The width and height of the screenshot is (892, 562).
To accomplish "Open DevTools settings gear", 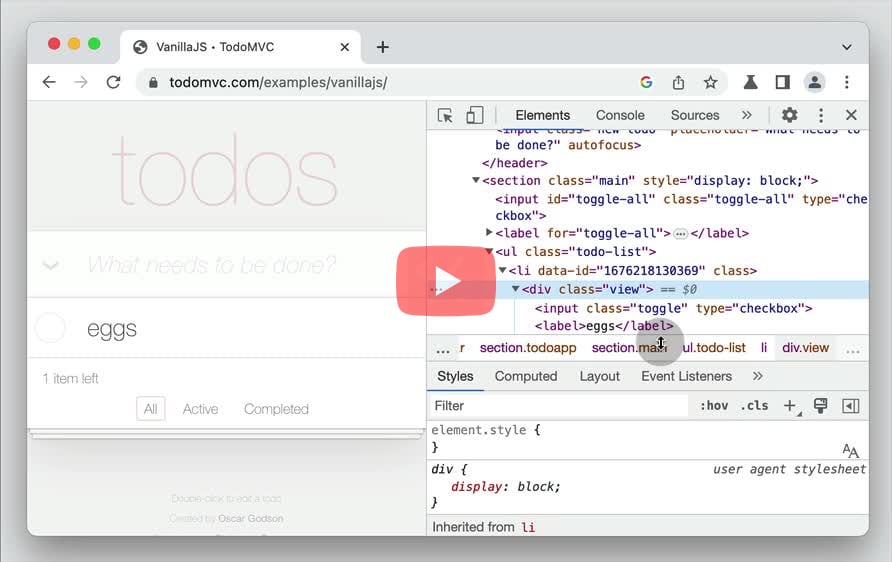I will pos(789,115).
